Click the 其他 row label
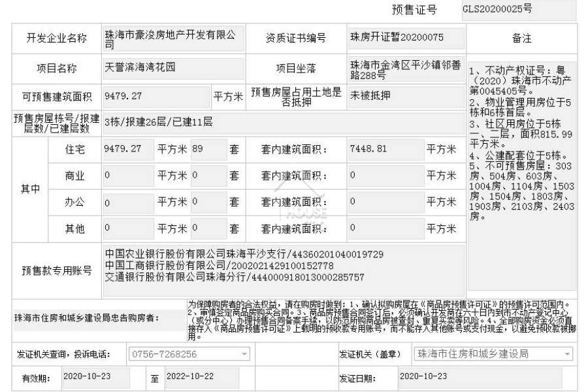 (74, 229)
